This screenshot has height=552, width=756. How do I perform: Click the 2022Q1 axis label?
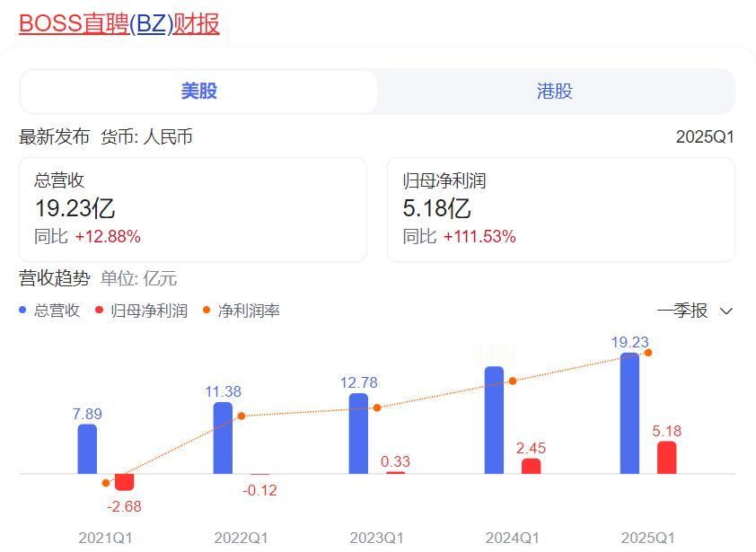pyautogui.click(x=241, y=538)
